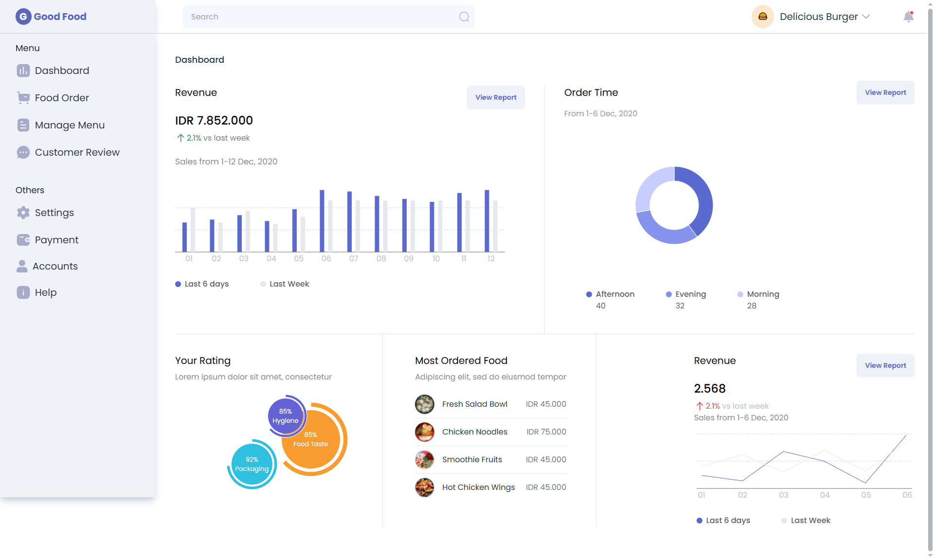Click the Accounts person icon

[22, 266]
